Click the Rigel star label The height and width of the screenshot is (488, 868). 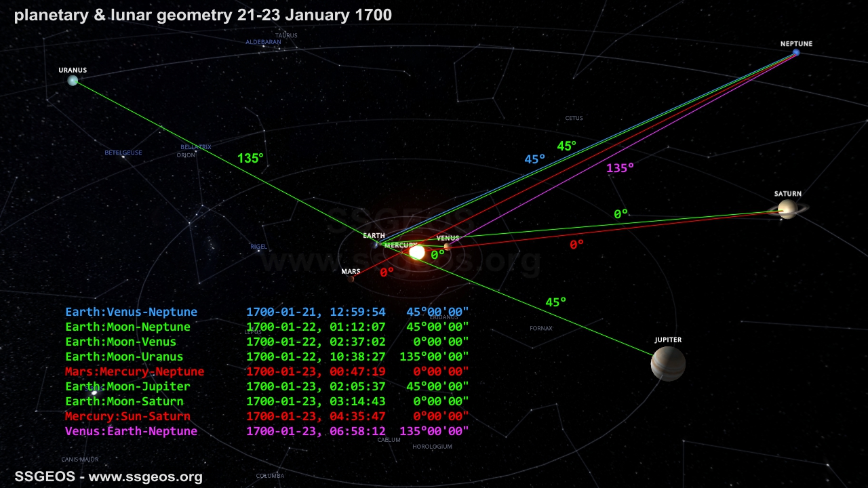click(258, 247)
